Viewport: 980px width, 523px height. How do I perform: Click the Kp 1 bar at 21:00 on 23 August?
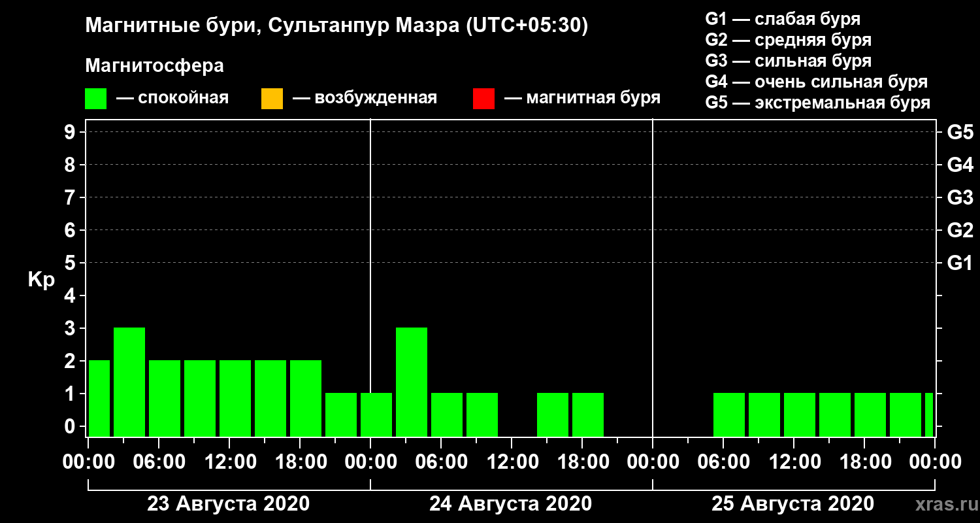pos(341,414)
